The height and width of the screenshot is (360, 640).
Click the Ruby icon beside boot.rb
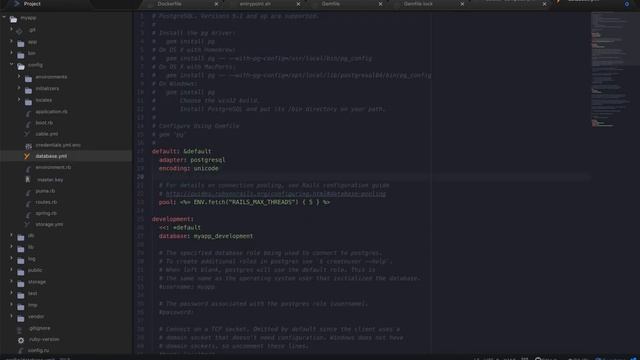pyautogui.click(x=28, y=124)
